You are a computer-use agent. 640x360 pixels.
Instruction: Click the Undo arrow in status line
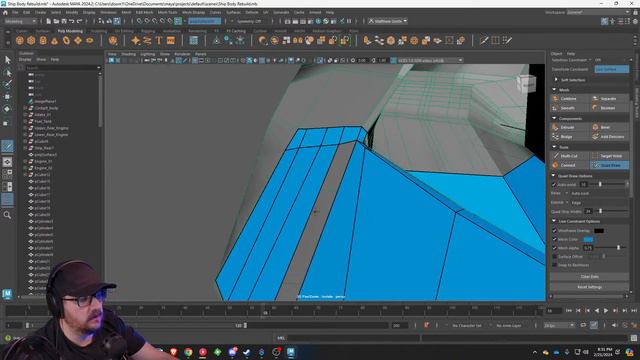72,21
